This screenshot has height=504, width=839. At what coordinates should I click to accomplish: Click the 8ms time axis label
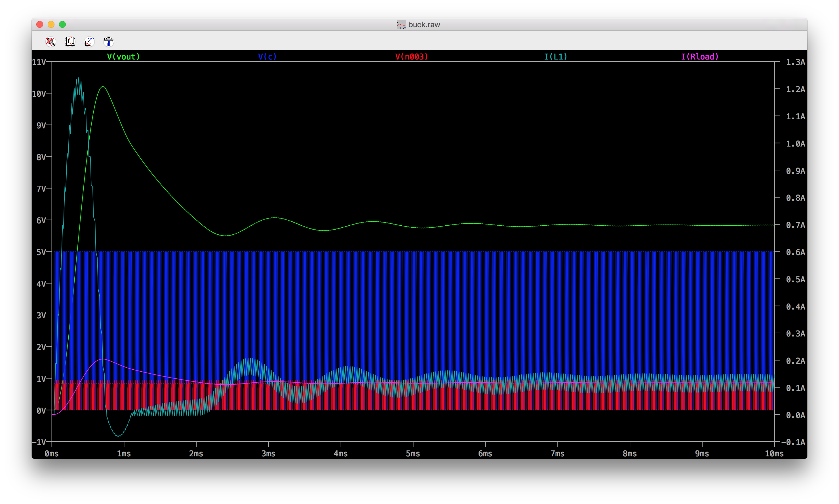click(x=630, y=454)
